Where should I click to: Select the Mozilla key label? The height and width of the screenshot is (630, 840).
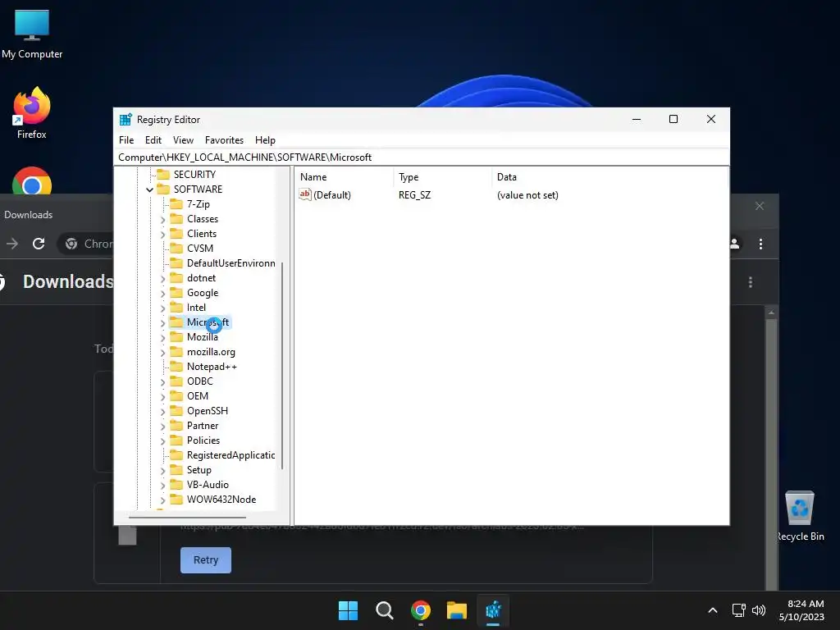click(203, 337)
